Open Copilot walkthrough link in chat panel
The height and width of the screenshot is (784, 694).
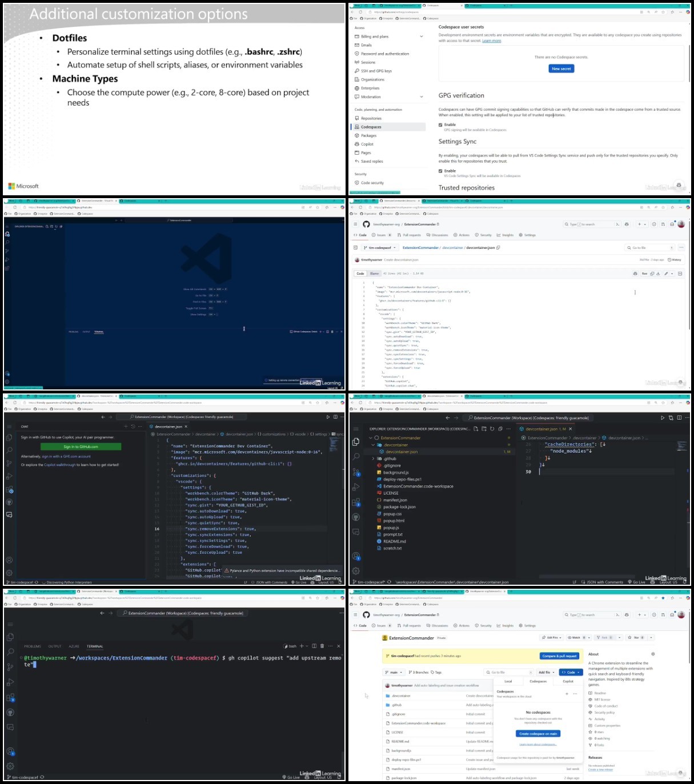point(60,465)
